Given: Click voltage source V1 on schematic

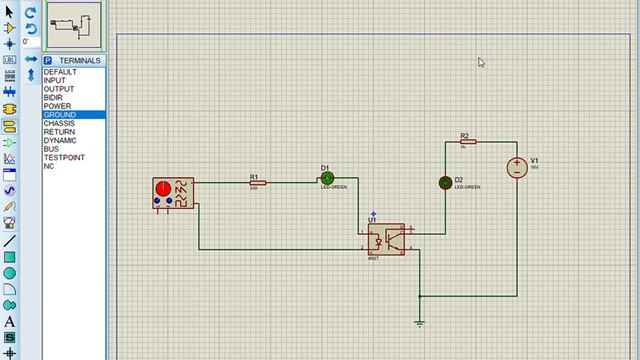Looking at the screenshot, I should pyautogui.click(x=517, y=168).
